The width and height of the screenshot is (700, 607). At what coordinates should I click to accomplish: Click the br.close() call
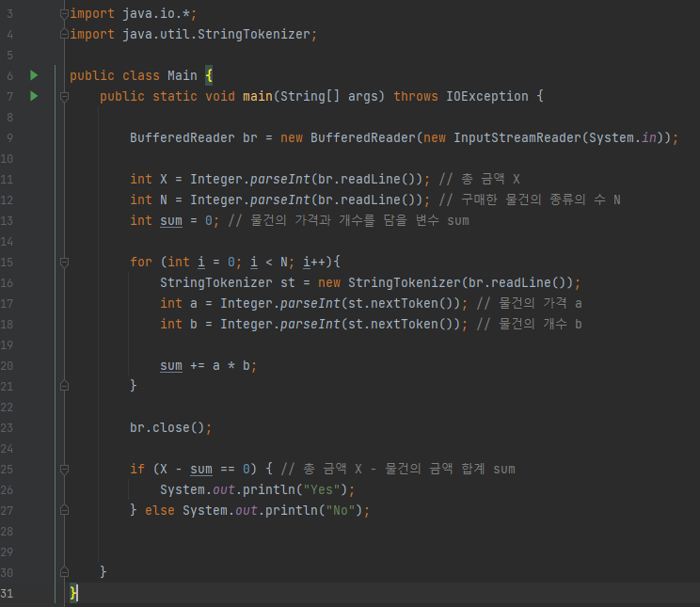pos(170,428)
